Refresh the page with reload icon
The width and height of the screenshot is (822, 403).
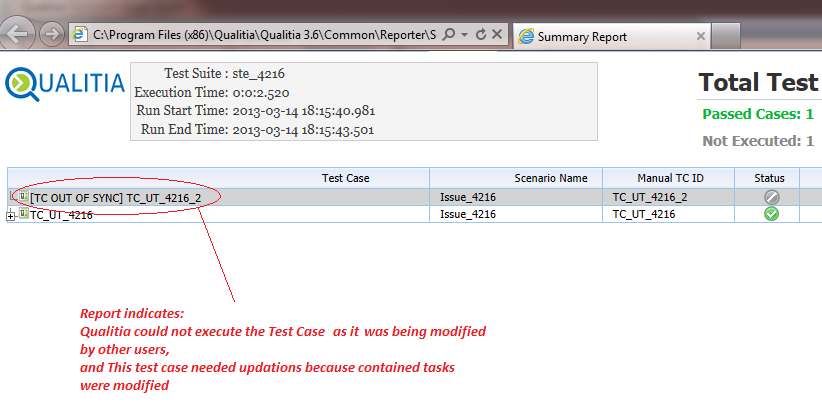pyautogui.click(x=480, y=35)
